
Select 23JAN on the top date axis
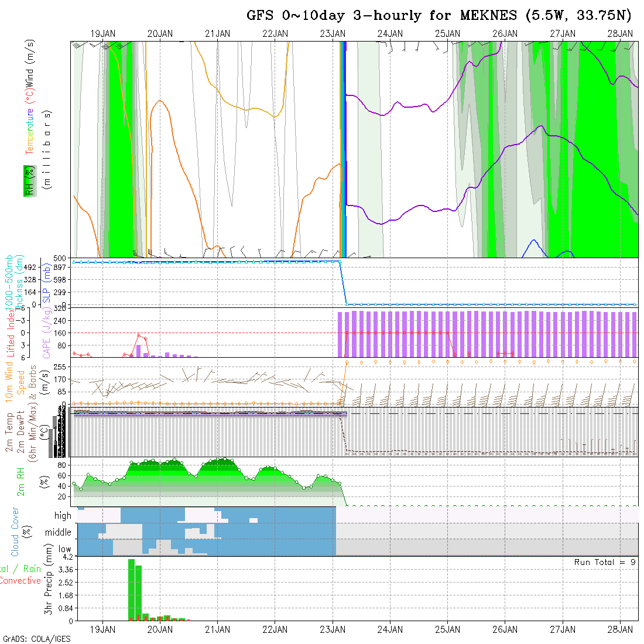[x=333, y=33]
